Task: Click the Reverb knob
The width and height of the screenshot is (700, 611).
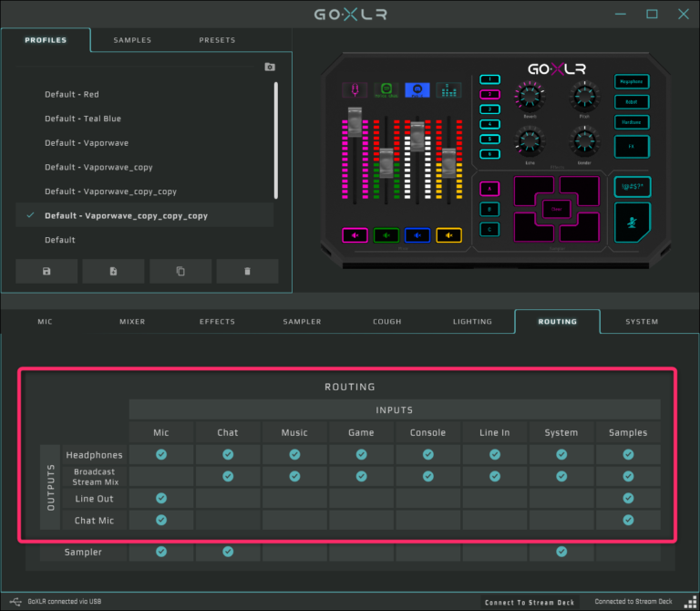Action: (530, 95)
